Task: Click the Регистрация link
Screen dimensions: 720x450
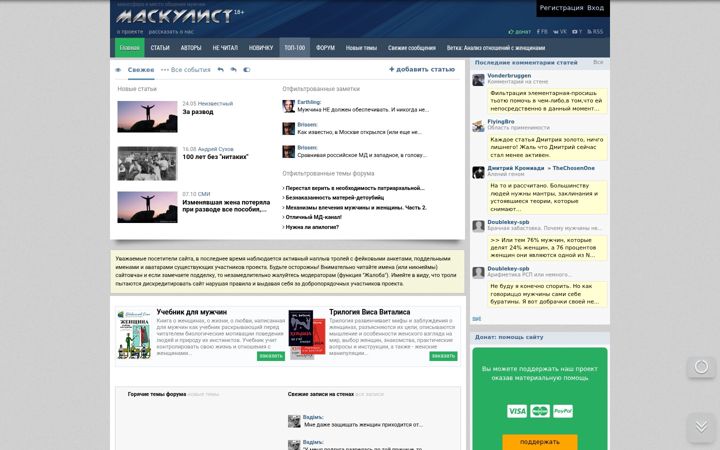Action: [x=561, y=8]
